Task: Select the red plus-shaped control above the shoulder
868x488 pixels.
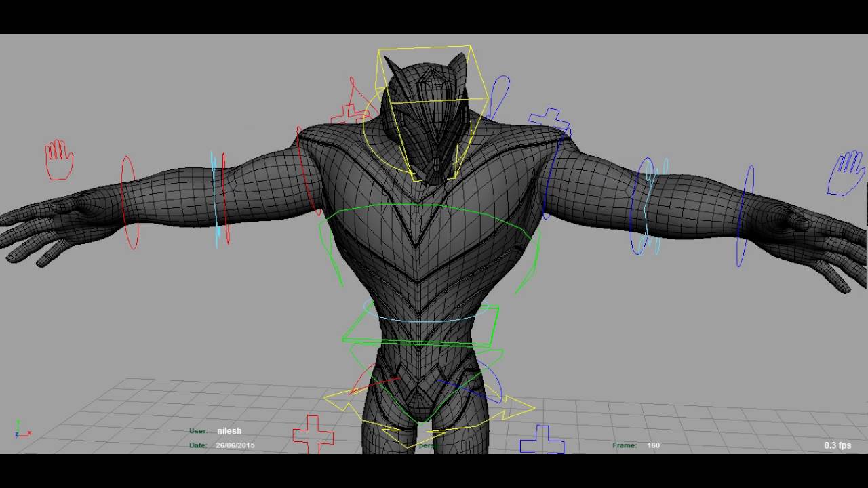Action: point(350,115)
